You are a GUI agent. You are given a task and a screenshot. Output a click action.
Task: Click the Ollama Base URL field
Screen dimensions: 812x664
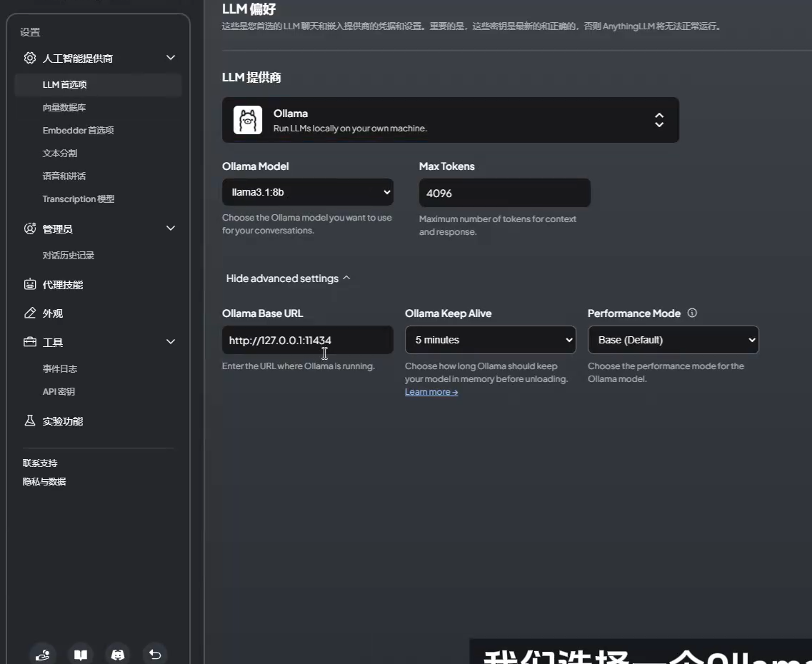(308, 340)
